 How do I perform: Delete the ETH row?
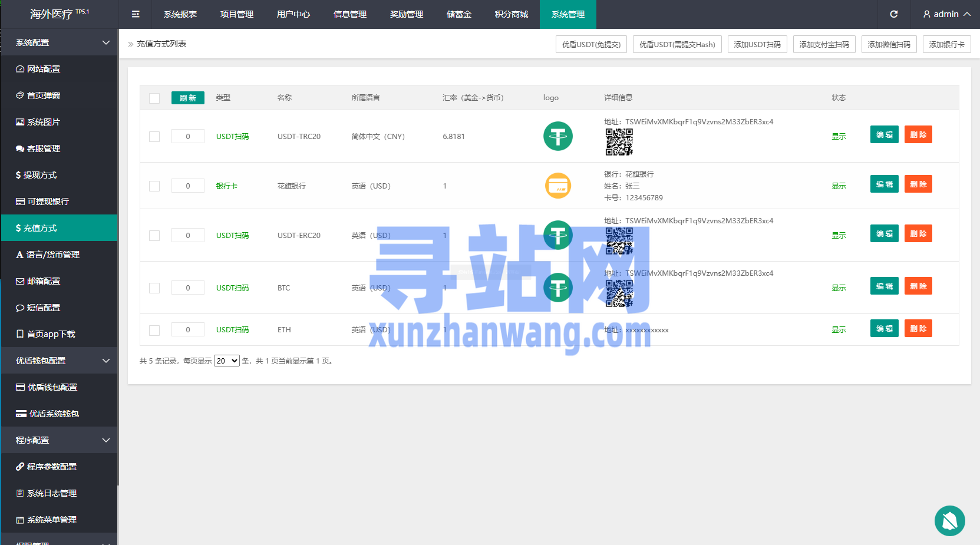918,328
